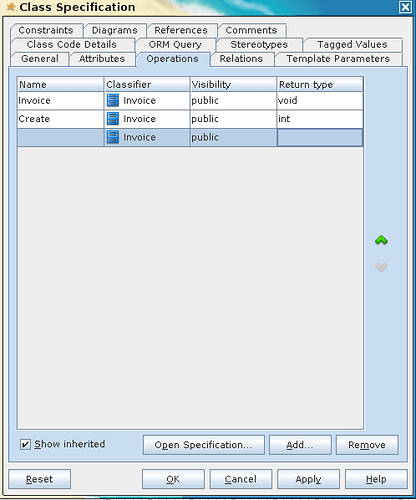Image resolution: width=416 pixels, height=500 pixels.
Task: Switch to the Stereotypes tab
Action: (x=259, y=45)
